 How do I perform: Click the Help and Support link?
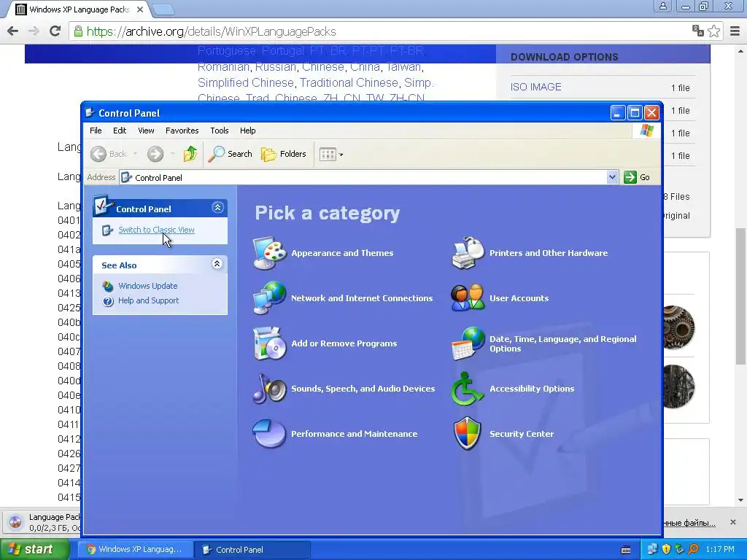click(149, 300)
